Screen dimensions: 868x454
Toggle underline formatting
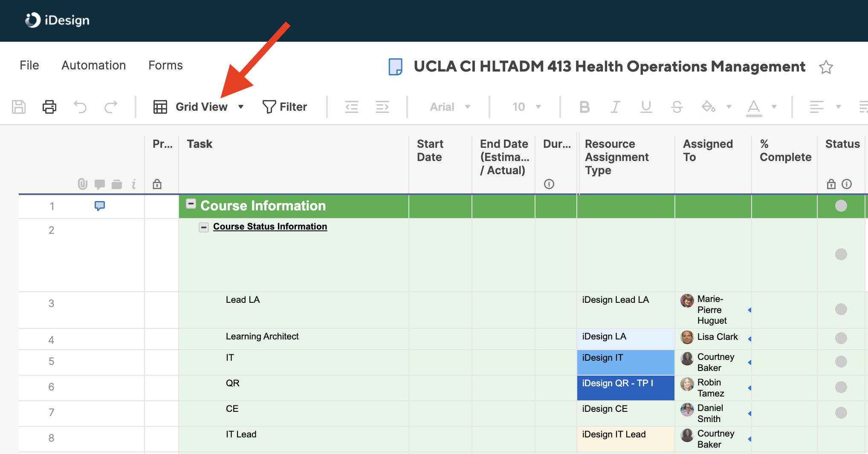click(x=646, y=107)
